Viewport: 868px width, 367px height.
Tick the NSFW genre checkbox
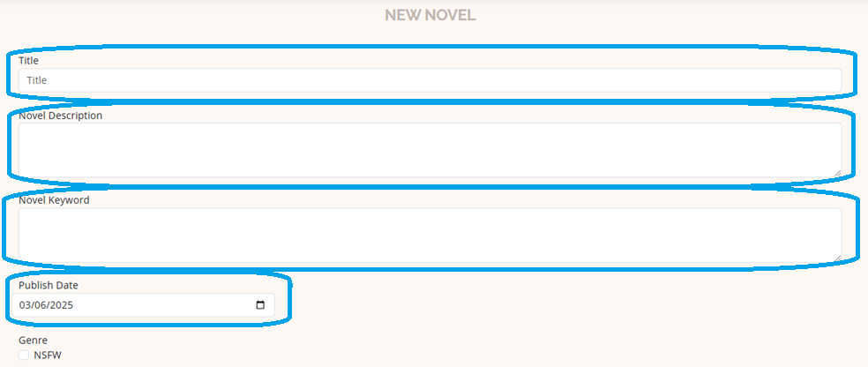(x=24, y=355)
